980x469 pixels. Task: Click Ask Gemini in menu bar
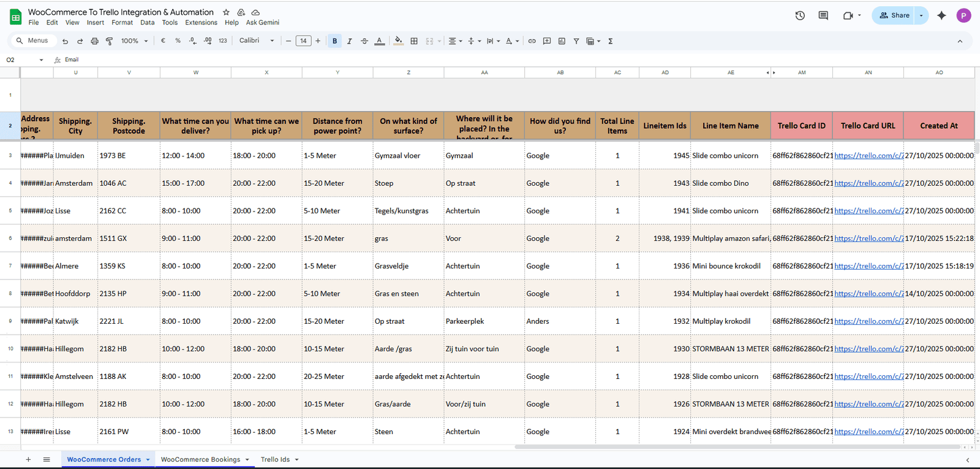click(x=263, y=23)
